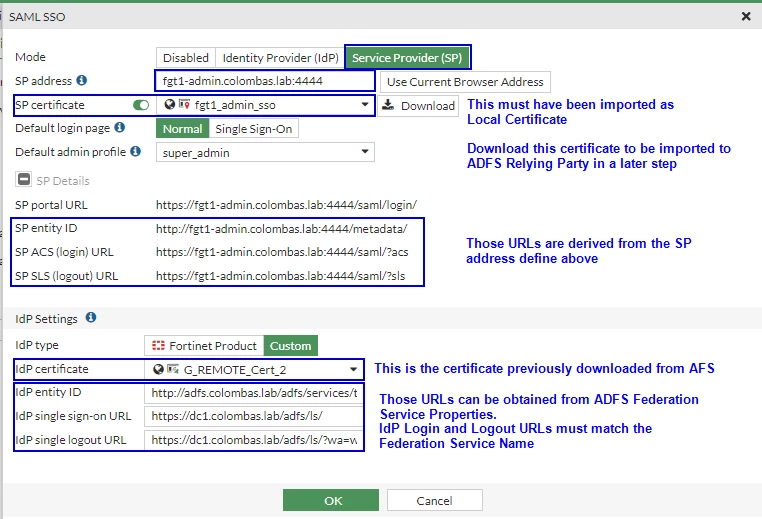Close the SAML SSO dialog
This screenshot has height=519, width=762.
tap(746, 17)
